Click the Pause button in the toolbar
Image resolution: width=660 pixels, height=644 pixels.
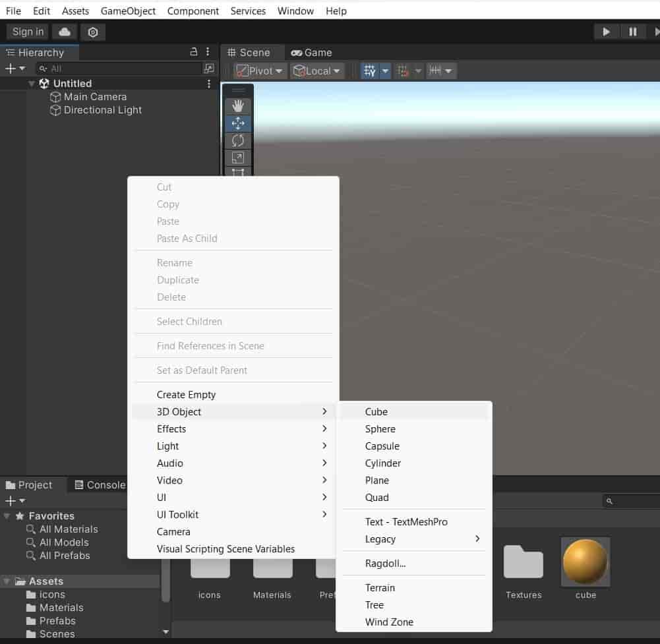(634, 31)
